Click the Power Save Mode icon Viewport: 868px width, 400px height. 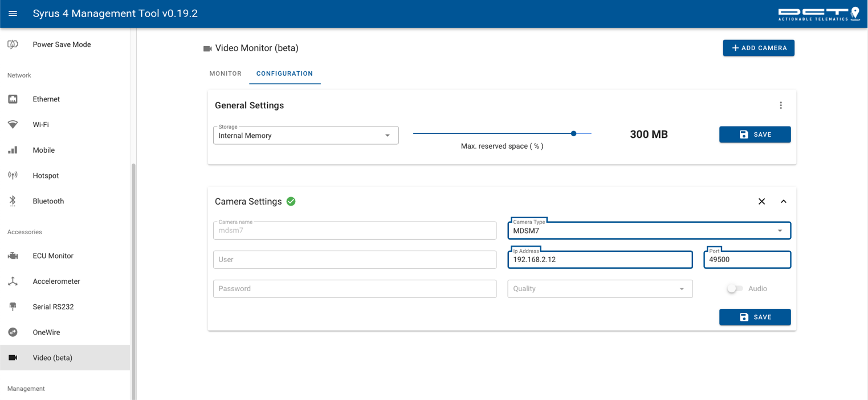coord(13,44)
